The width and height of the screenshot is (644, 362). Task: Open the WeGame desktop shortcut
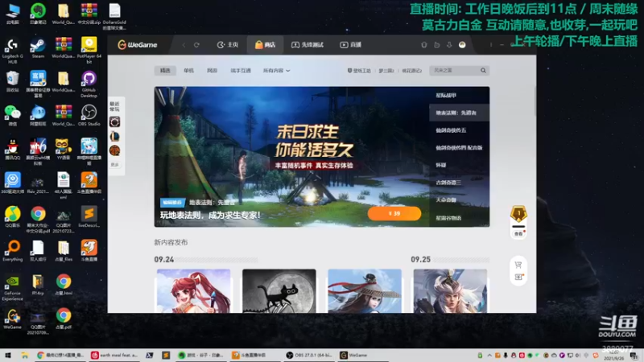[12, 319]
